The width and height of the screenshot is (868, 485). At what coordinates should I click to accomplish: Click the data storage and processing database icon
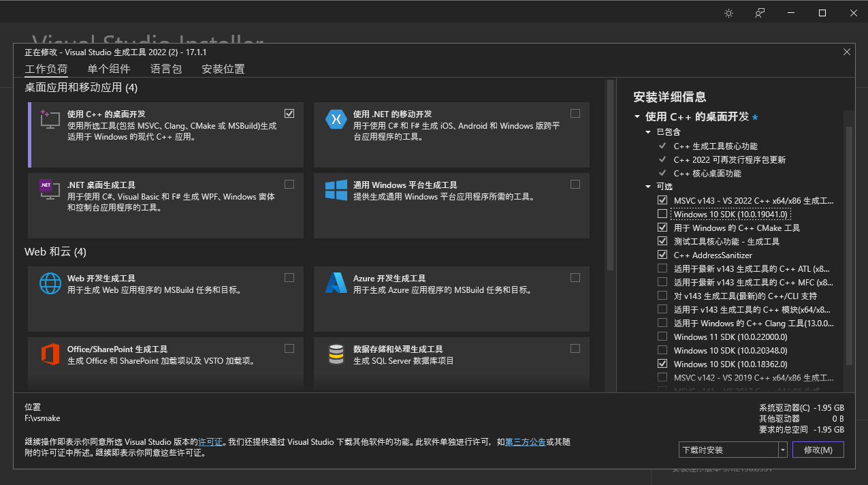(336, 354)
